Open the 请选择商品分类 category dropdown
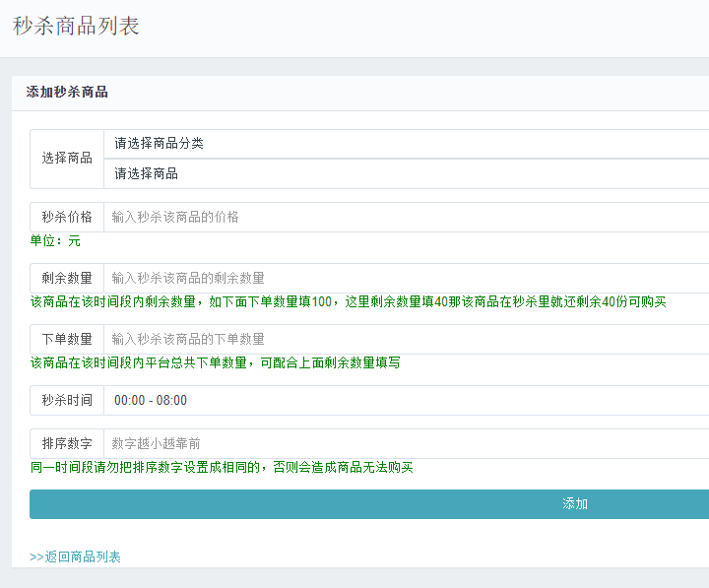The image size is (709, 588). [x=406, y=144]
